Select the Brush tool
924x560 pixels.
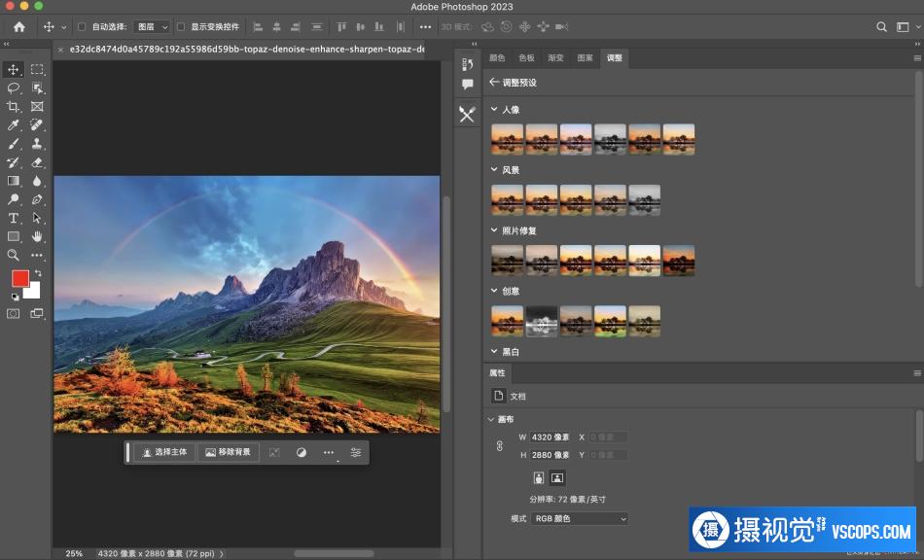pyautogui.click(x=13, y=144)
